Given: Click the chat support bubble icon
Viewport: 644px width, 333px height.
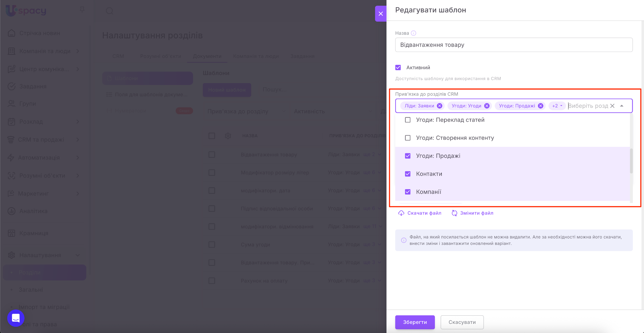Looking at the screenshot, I should pyautogui.click(x=16, y=318).
